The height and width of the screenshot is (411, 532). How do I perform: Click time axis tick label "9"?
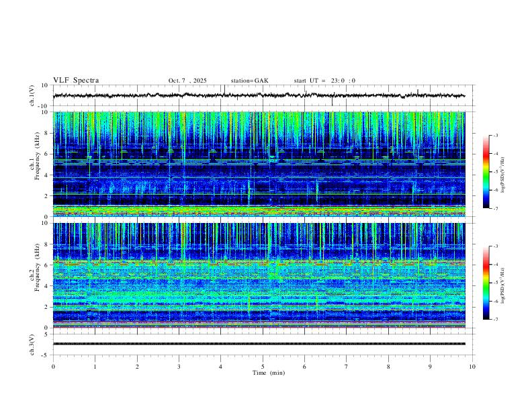point(430,367)
